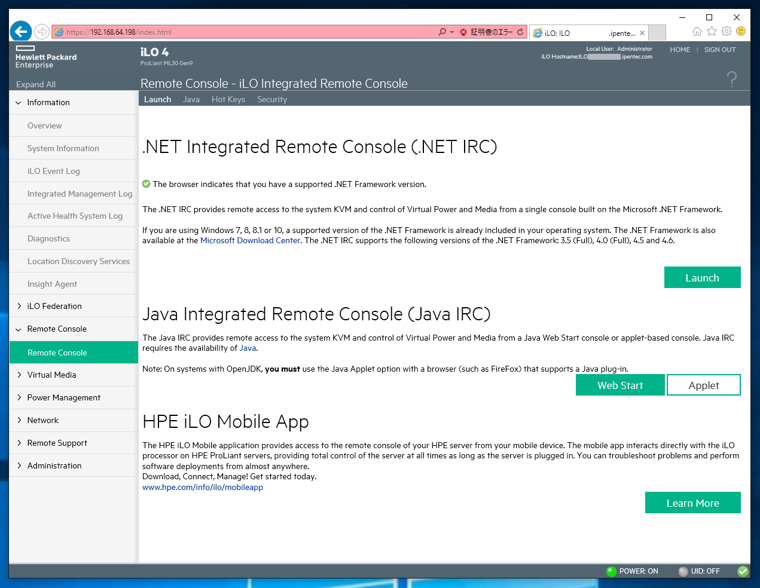This screenshot has height=588, width=760.
Task: Click the certificate error shield icon
Action: tap(463, 32)
